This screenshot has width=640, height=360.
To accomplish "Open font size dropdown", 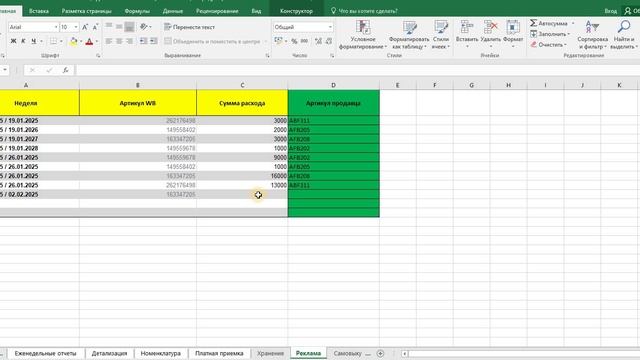I will (76, 27).
